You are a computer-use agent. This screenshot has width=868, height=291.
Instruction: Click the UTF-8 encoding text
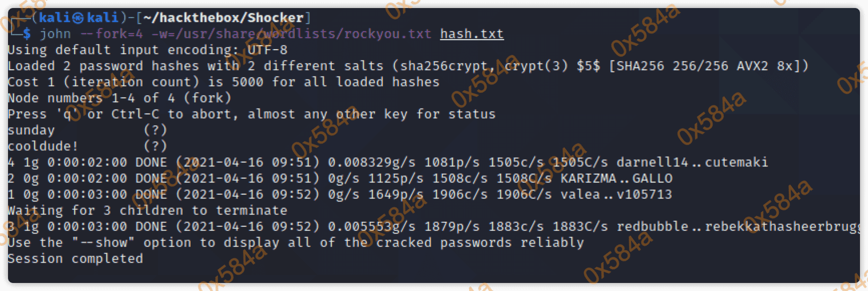[x=268, y=50]
